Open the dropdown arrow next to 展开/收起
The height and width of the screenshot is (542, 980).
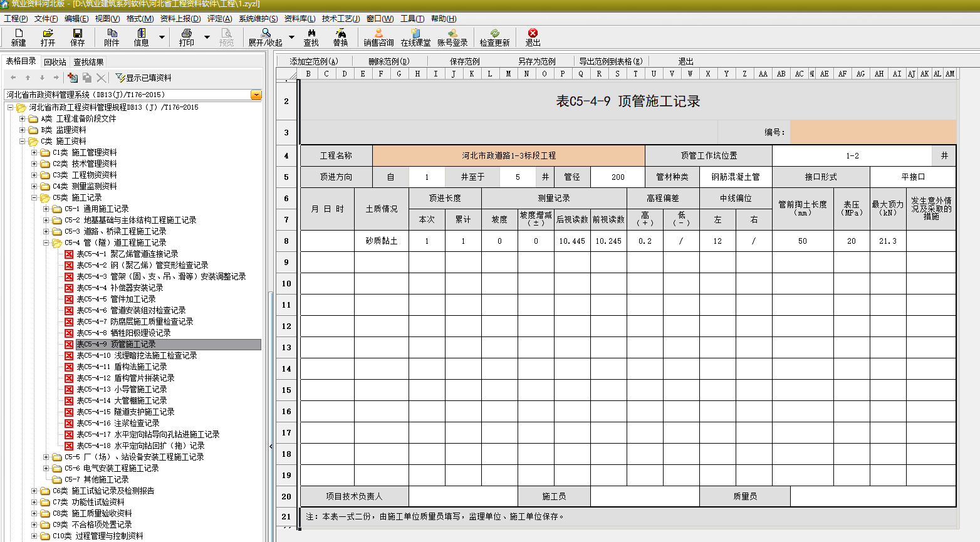point(291,38)
